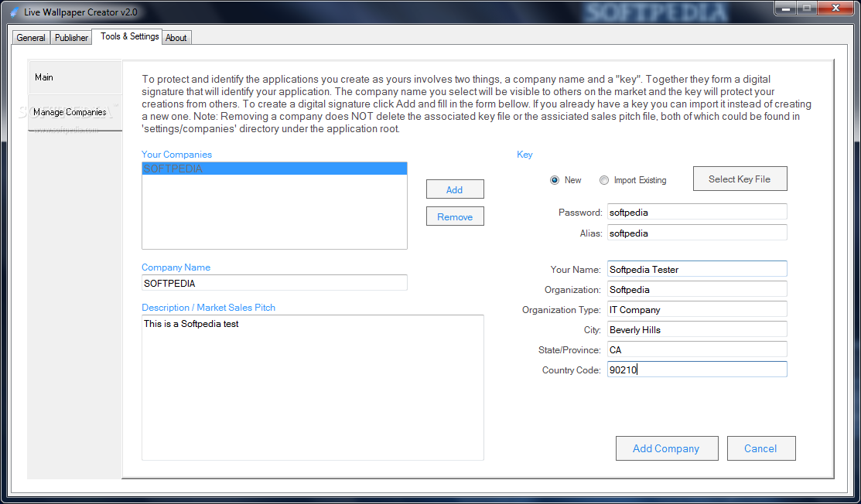The image size is (861, 504).
Task: Open the Publisher tab
Action: pos(71,37)
